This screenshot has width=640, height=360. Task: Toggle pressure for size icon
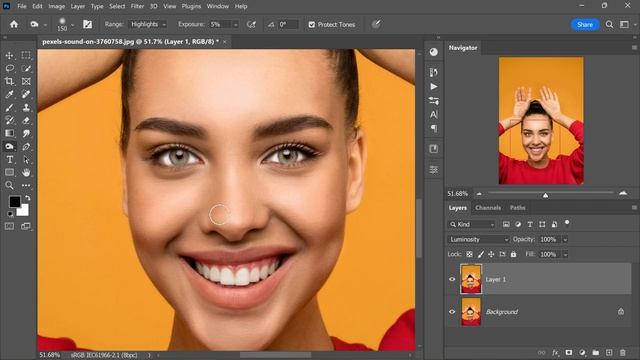tap(376, 24)
